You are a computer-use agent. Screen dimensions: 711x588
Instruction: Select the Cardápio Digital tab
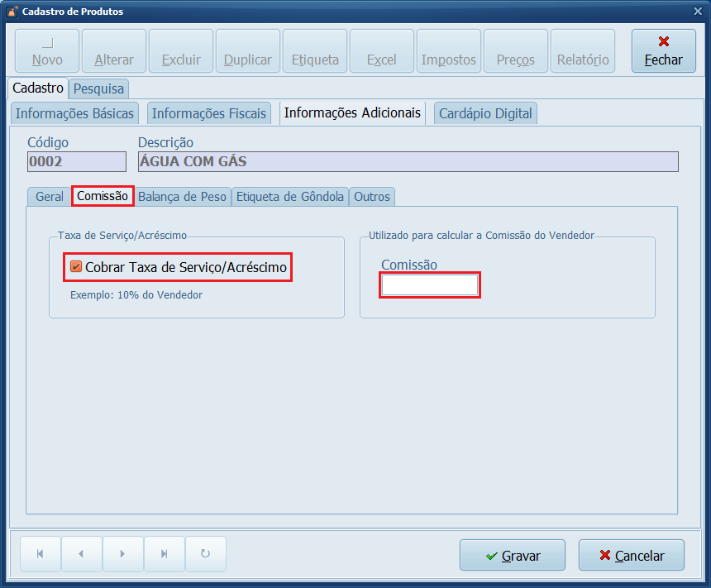pos(485,113)
